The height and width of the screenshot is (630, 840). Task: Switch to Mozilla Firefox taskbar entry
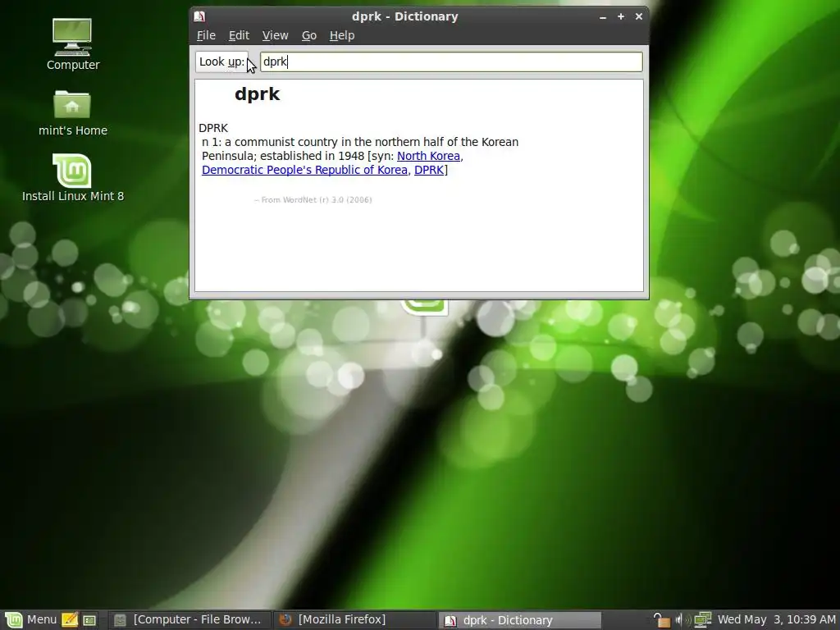coord(354,620)
